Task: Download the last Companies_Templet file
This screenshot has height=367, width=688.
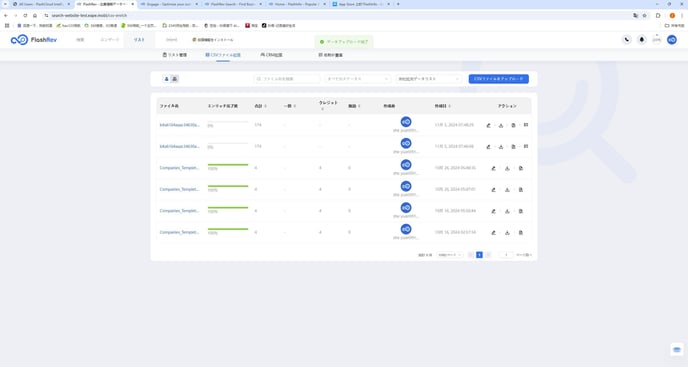Action: click(x=507, y=233)
